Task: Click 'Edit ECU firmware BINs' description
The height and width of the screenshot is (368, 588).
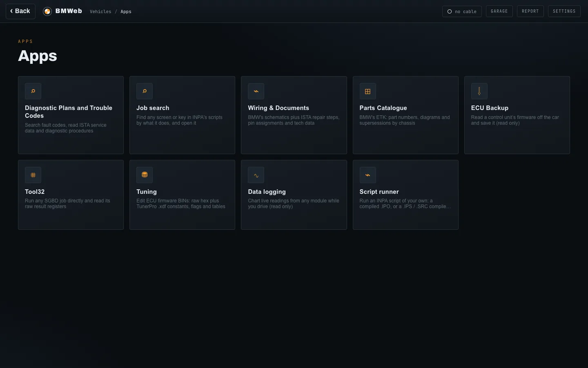Action: pos(181,204)
